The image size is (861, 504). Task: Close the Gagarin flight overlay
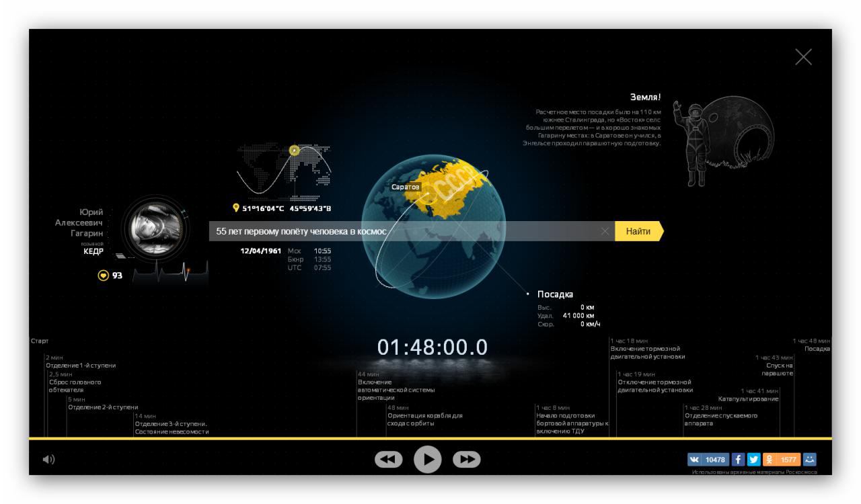point(803,57)
